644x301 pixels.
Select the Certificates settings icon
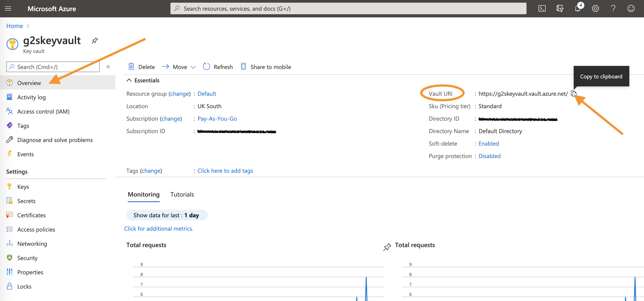pos(9,215)
